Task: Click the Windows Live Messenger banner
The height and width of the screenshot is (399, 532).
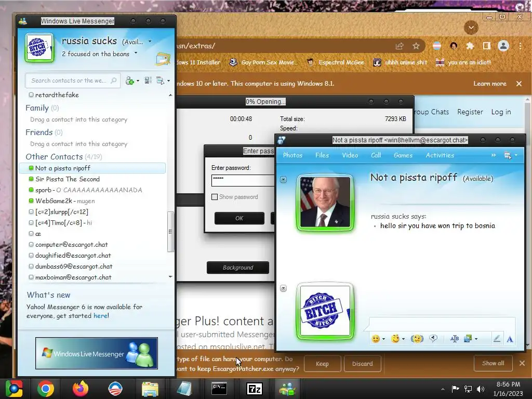Action: 96,353
